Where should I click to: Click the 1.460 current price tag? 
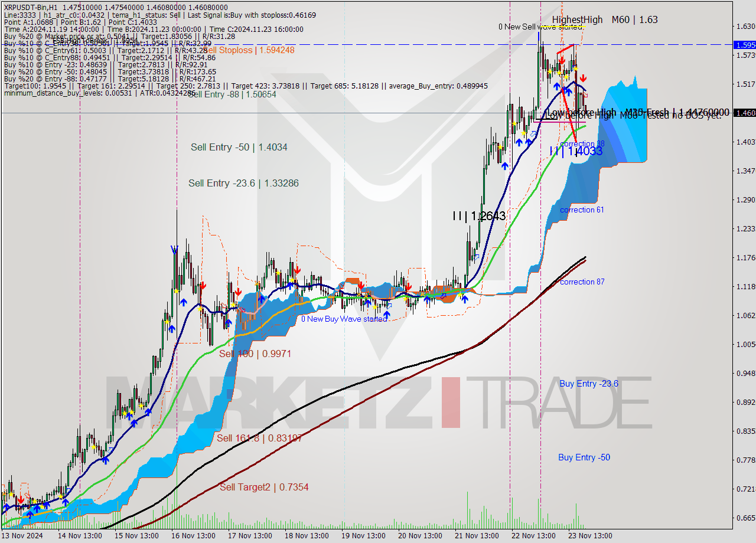pyautogui.click(x=744, y=113)
